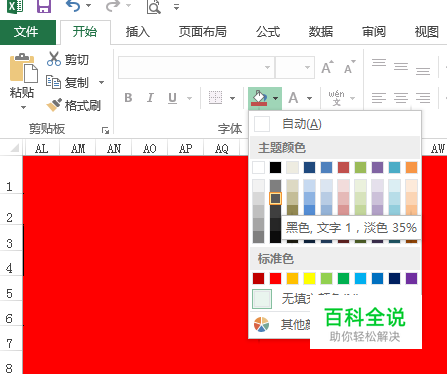This screenshot has width=447, height=374.
Task: Open the 审阅 tab
Action: coord(374,32)
